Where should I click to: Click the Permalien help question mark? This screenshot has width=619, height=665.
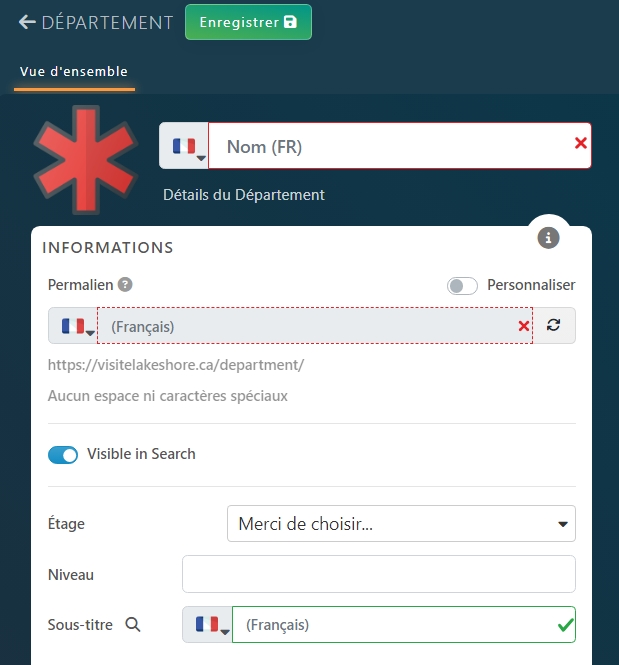pyautogui.click(x=125, y=284)
